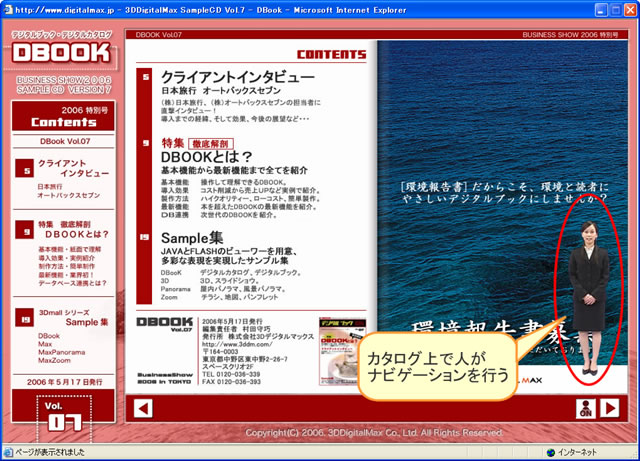Viewport: 640px width, 461px height.
Task: Click status bar page-loaded icon
Action: [x=8, y=452]
